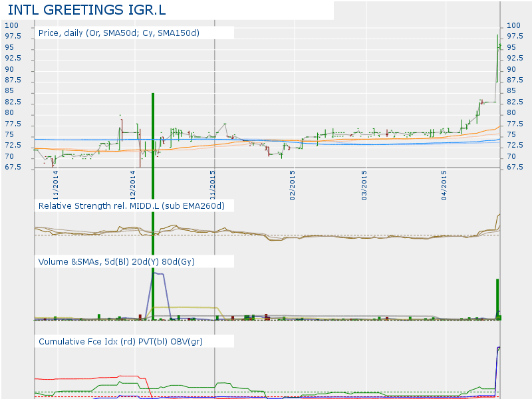
Task: Click the 100 value on left price axis
Action: coord(11,25)
